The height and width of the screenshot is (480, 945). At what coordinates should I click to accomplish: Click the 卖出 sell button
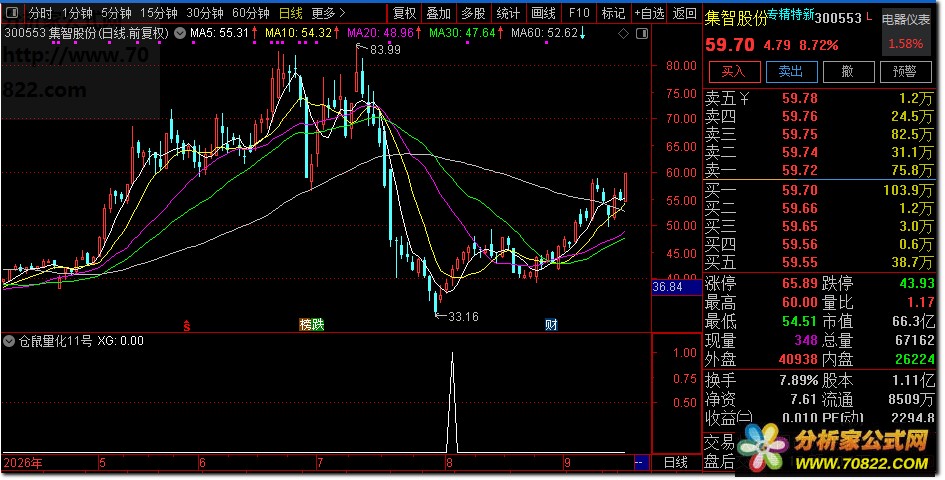791,72
